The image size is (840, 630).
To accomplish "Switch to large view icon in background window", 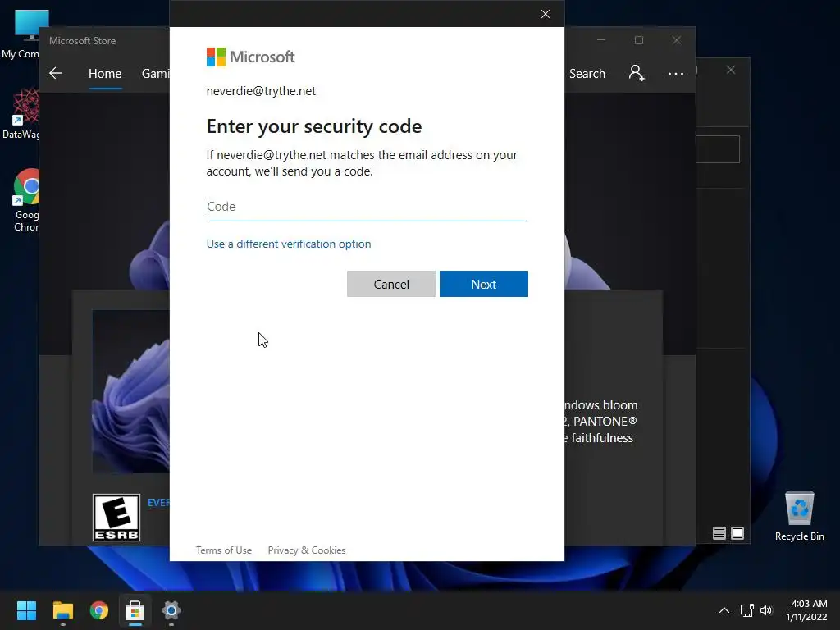I will click(737, 533).
